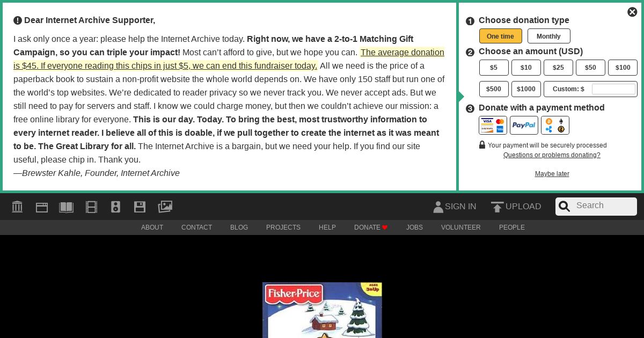Click the highlighted average donation text
Screen dimensions: 644x338
[229, 59]
